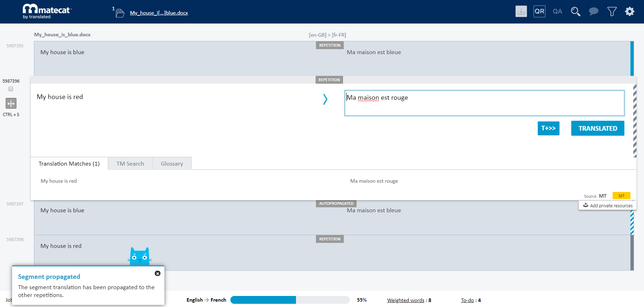Click the blue cat mascot icon
This screenshot has width=644, height=307.
click(x=139, y=256)
